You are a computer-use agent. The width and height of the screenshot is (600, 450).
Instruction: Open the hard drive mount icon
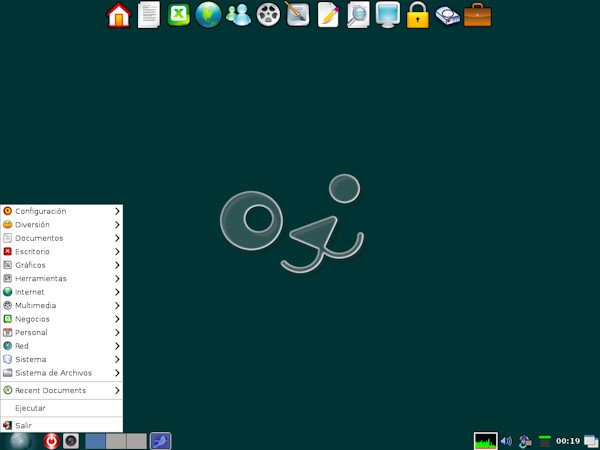tap(447, 16)
